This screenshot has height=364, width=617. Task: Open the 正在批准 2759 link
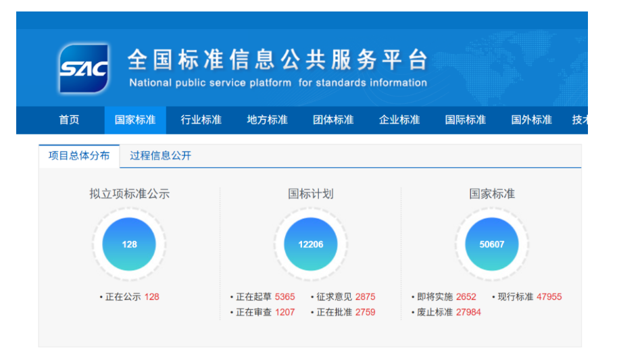click(343, 312)
